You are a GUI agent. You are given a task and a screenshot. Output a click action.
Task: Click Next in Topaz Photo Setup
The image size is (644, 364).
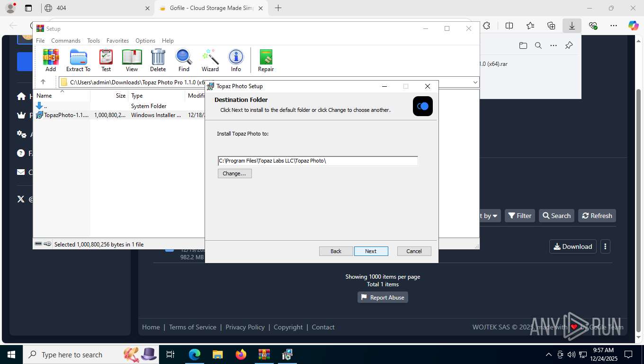371,251
